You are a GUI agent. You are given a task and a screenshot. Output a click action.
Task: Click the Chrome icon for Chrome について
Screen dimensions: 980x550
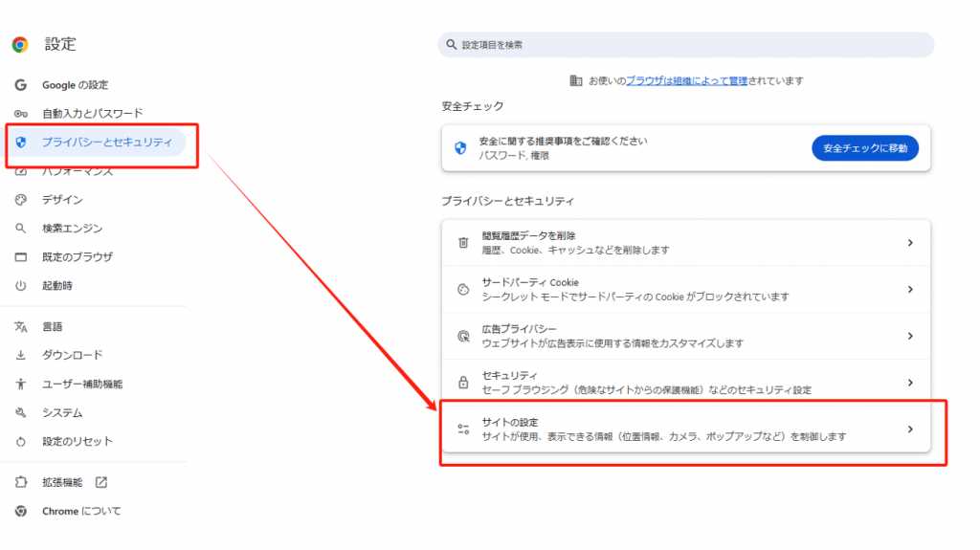click(21, 511)
